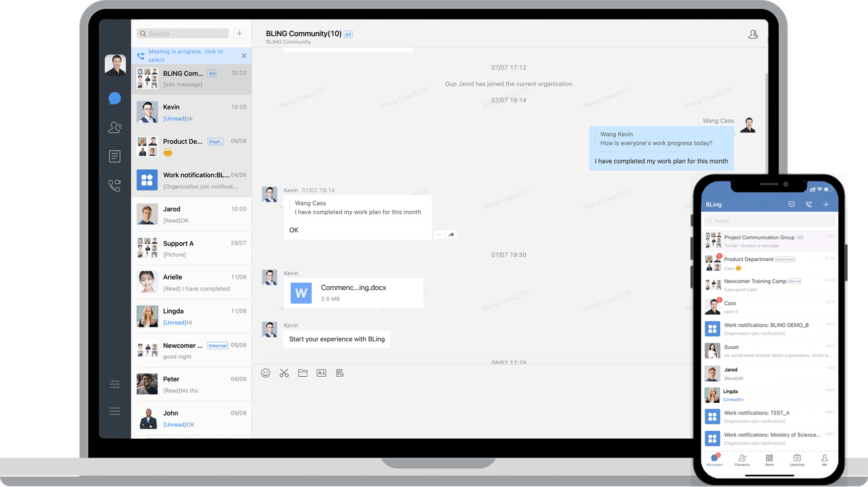The image size is (868, 487).
Task: Open Work notifications: Ministry of Science on phone
Action: point(770,439)
